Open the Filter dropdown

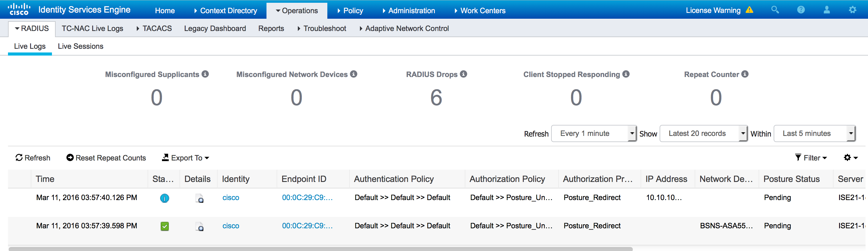(811, 157)
